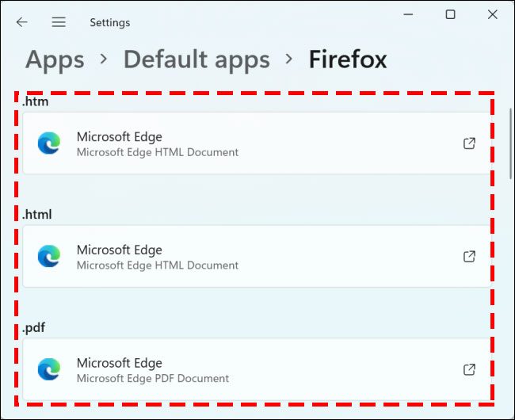The image size is (515, 420).
Task: Click the Settings window title text
Action: click(x=109, y=23)
